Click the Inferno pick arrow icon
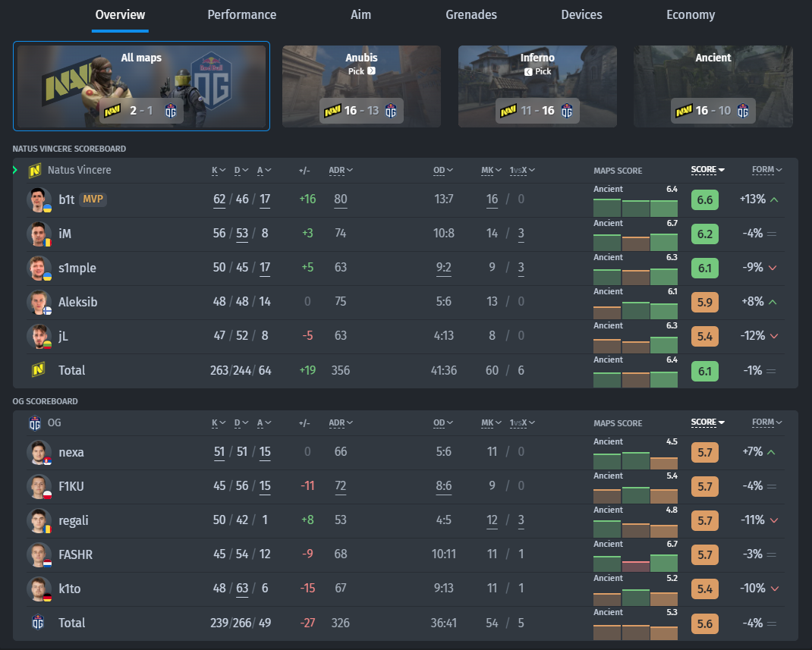The image size is (812, 650). 528,72
